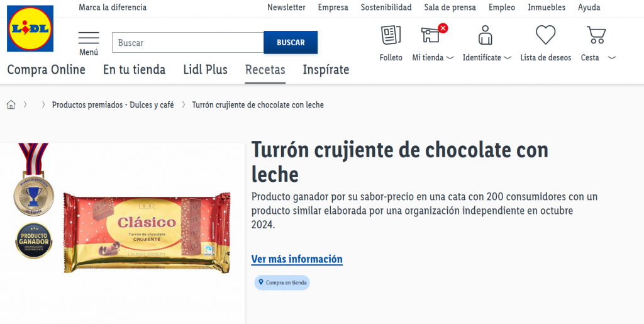
Task: Click the Producto Ganador black badge
Action: click(x=34, y=240)
